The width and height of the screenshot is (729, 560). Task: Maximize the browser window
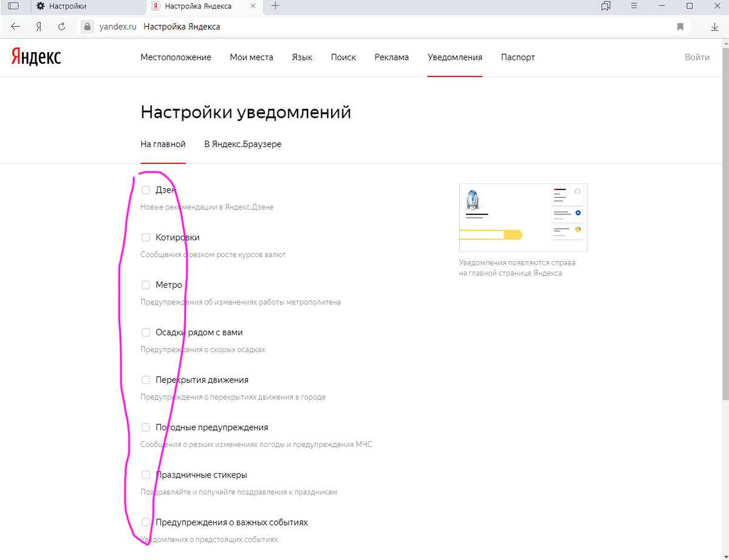click(x=690, y=6)
